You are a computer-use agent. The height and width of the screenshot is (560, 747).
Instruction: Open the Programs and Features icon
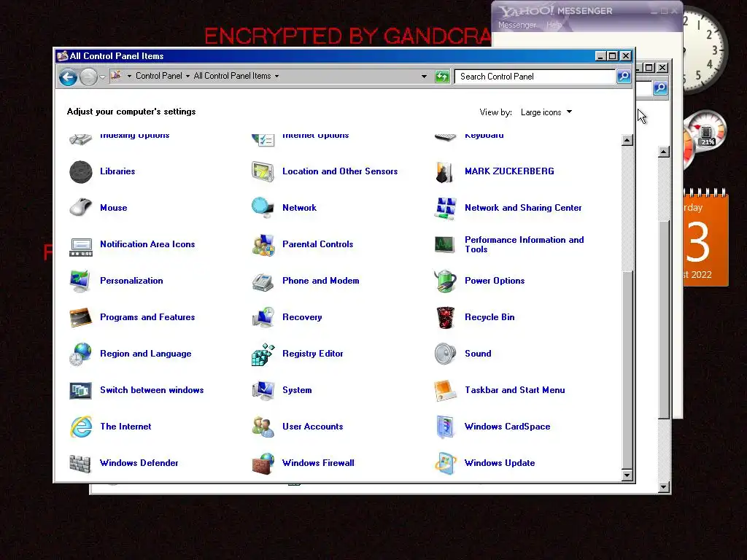tap(80, 318)
